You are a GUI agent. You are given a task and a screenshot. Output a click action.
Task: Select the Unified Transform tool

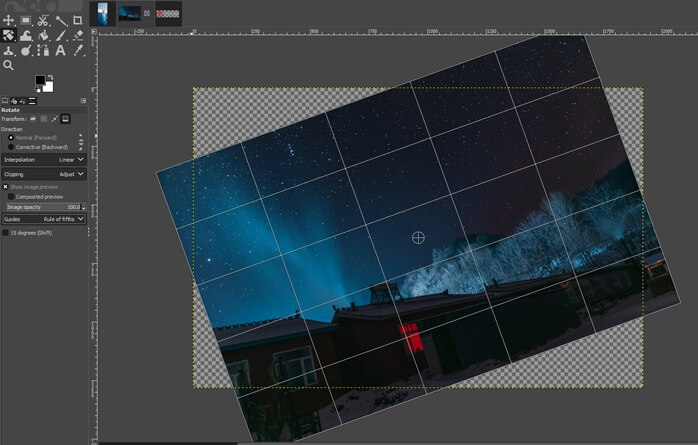tap(8, 35)
